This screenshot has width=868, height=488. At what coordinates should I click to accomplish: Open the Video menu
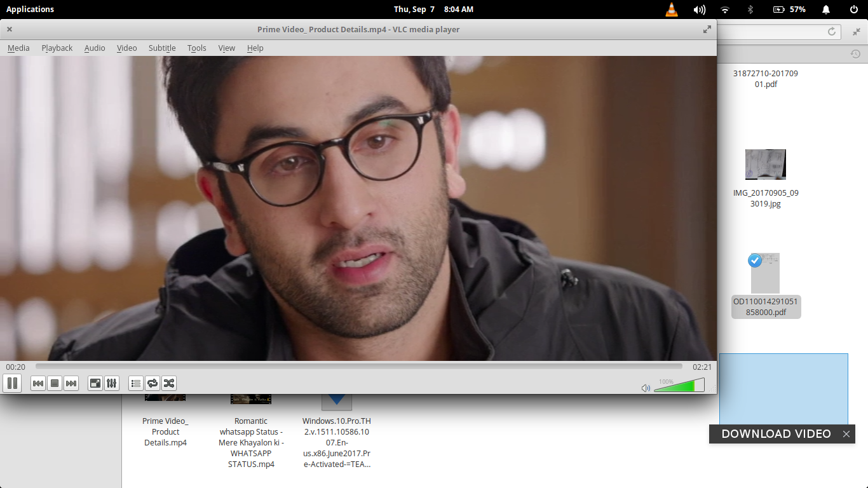(x=127, y=48)
